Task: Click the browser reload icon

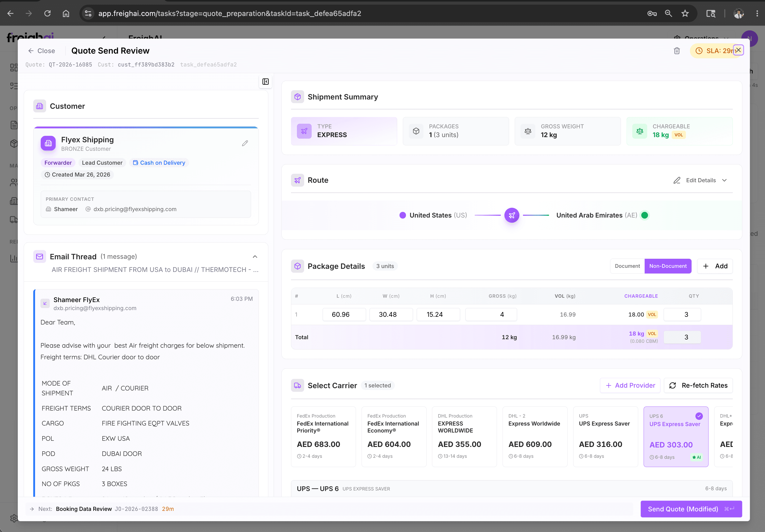Action: [x=47, y=13]
